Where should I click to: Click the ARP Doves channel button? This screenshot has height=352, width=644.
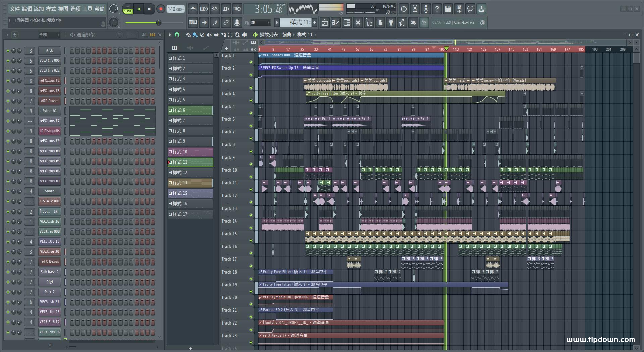49,101
